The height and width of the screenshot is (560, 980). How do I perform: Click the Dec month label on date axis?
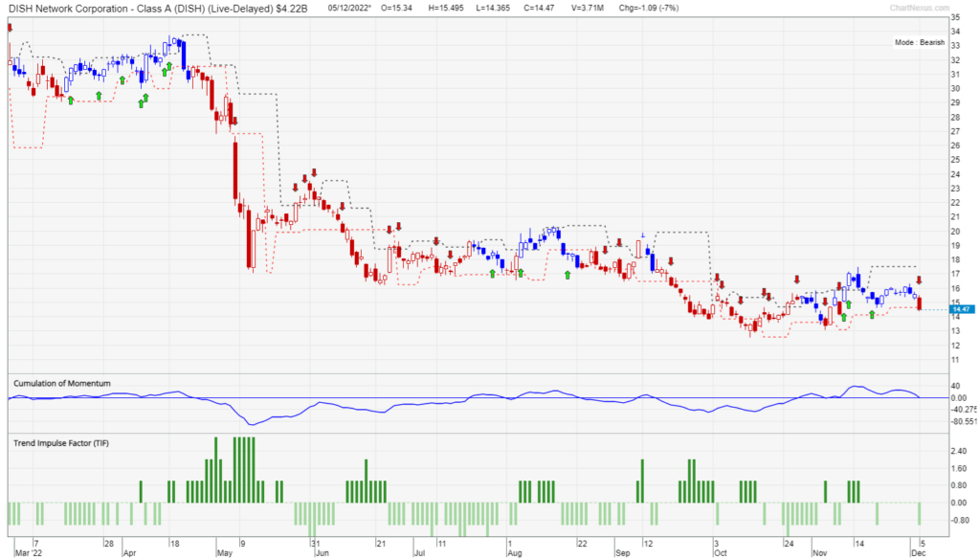tap(918, 553)
